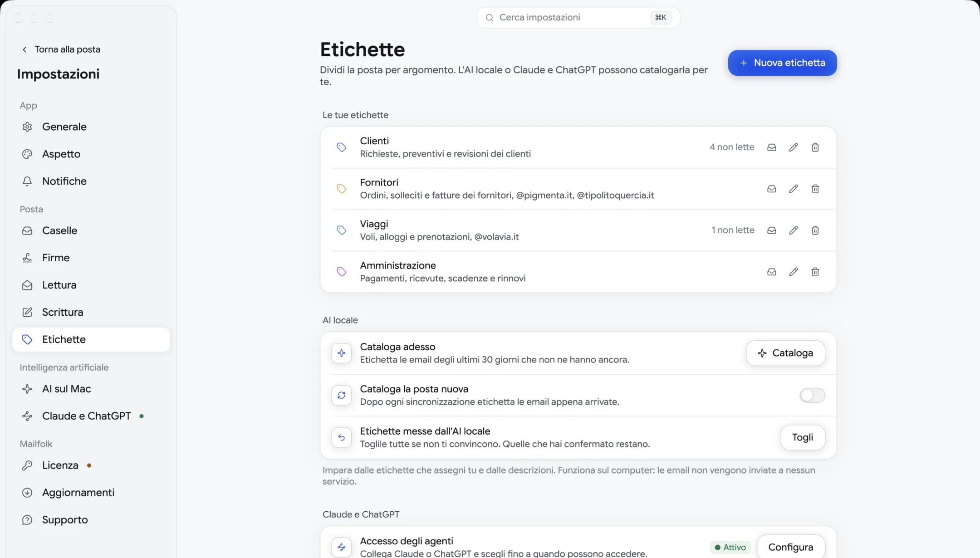The width and height of the screenshot is (980, 558).
Task: Open Firme settings
Action: tap(91, 258)
